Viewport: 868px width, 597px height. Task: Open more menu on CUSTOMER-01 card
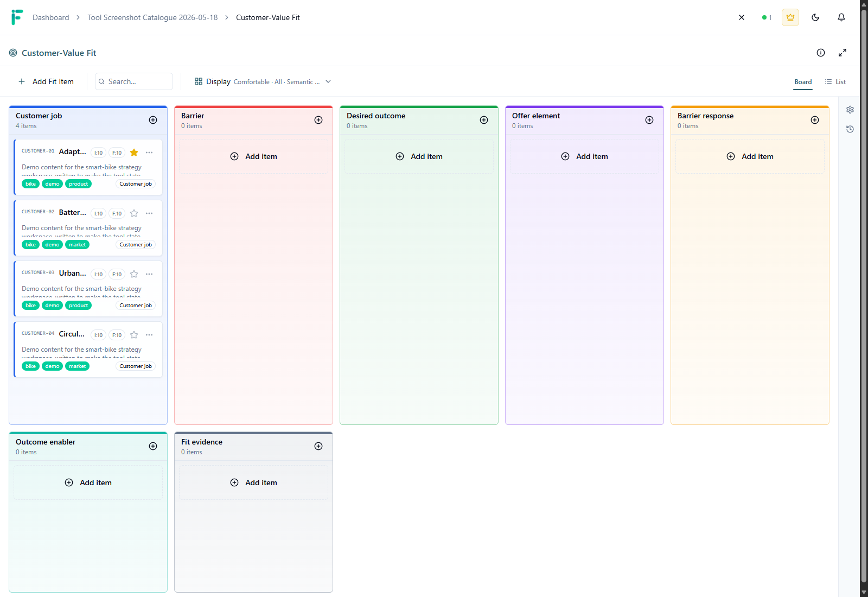(149, 153)
